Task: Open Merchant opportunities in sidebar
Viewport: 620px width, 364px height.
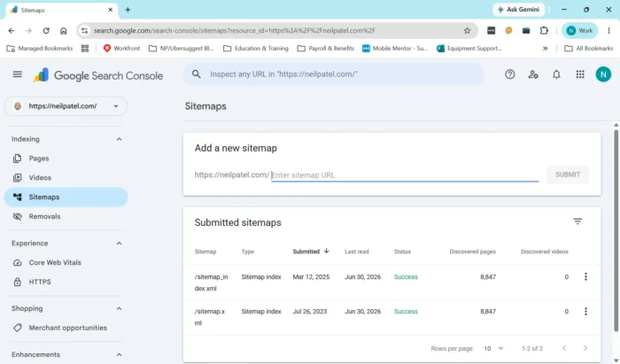Action: click(66, 328)
